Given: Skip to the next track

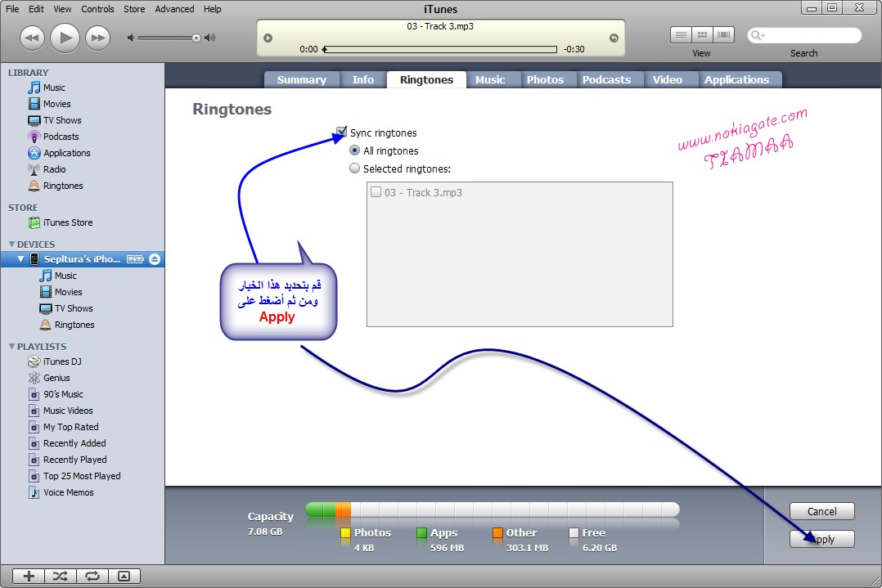Looking at the screenshot, I should [97, 38].
